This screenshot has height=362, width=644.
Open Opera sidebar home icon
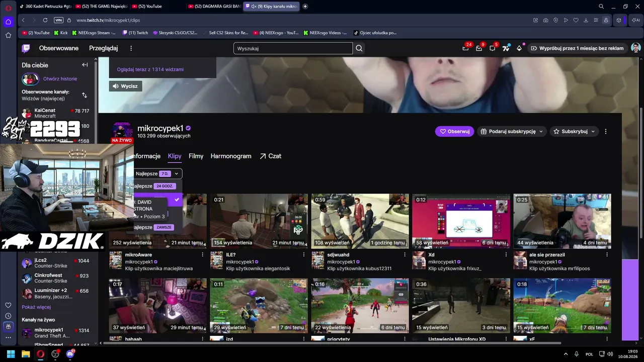8,22
